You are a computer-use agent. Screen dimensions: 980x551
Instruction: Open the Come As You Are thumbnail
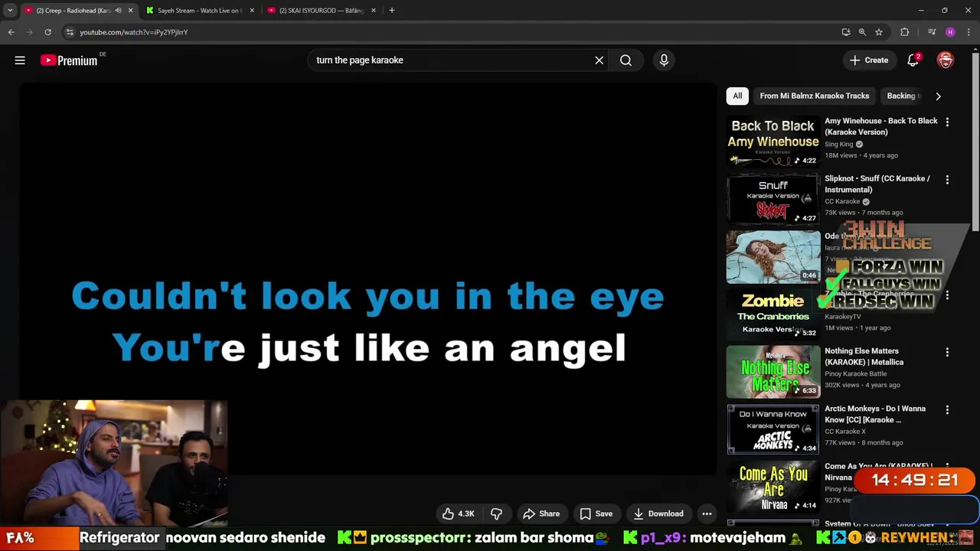click(773, 487)
